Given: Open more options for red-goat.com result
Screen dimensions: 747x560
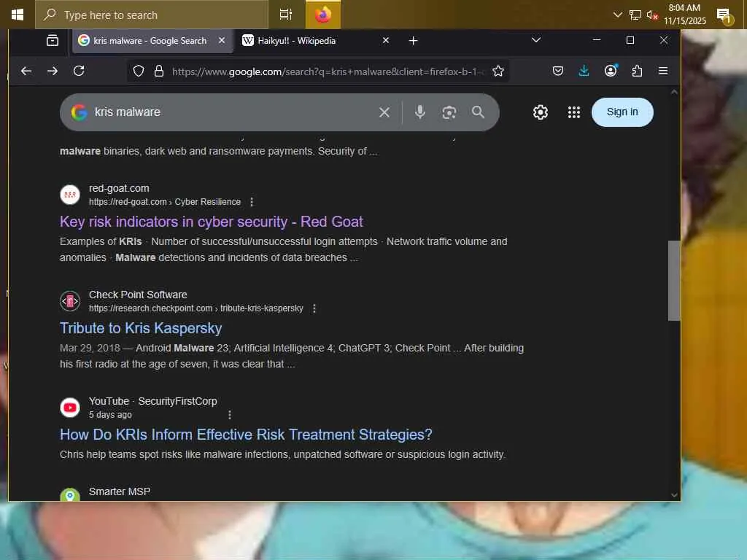Looking at the screenshot, I should pyautogui.click(x=252, y=202).
